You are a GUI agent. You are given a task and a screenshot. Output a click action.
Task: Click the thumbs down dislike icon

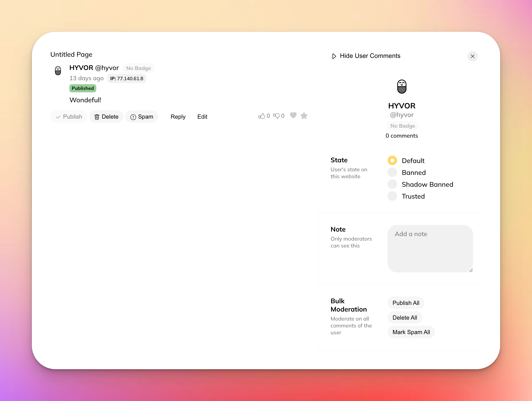pyautogui.click(x=276, y=116)
